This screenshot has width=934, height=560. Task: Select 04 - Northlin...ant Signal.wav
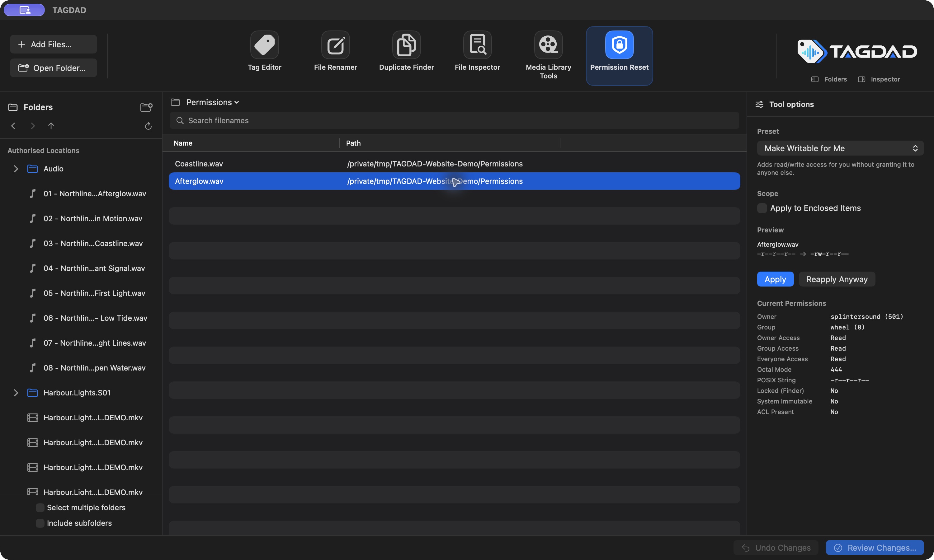(x=87, y=268)
